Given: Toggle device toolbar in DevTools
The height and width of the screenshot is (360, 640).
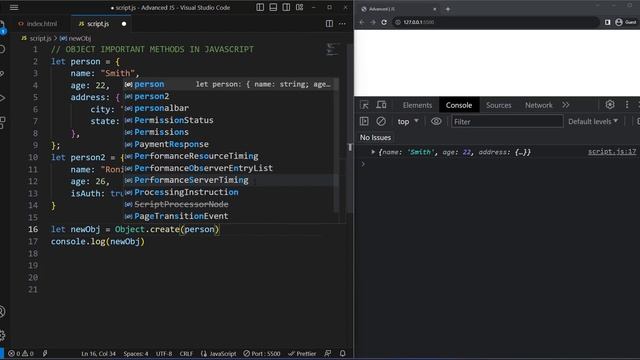Looking at the screenshot, I should coord(381,105).
